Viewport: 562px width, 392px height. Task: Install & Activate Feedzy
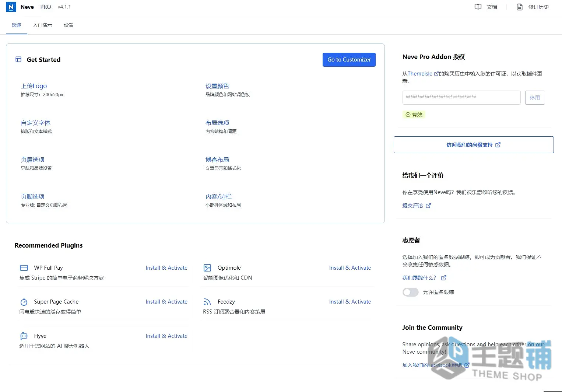[350, 302]
